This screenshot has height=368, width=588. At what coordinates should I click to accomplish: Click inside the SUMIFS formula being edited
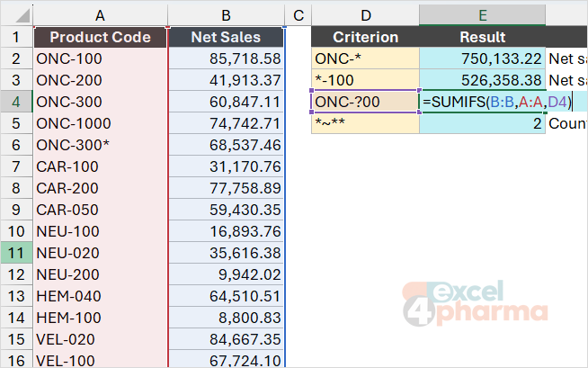497,102
